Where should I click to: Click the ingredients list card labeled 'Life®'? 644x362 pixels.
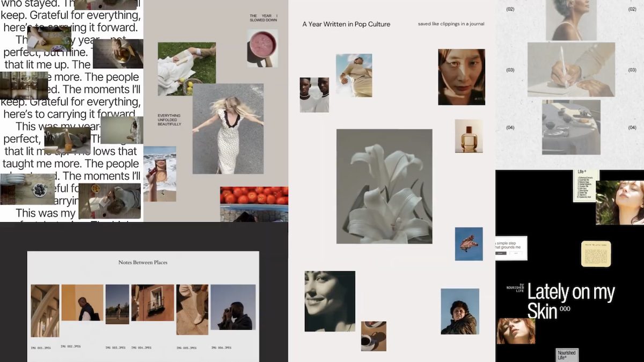[586, 186]
